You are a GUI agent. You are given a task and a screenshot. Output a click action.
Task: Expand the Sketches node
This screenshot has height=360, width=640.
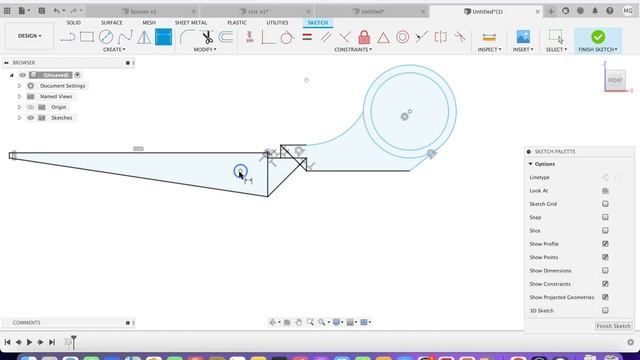coord(19,118)
